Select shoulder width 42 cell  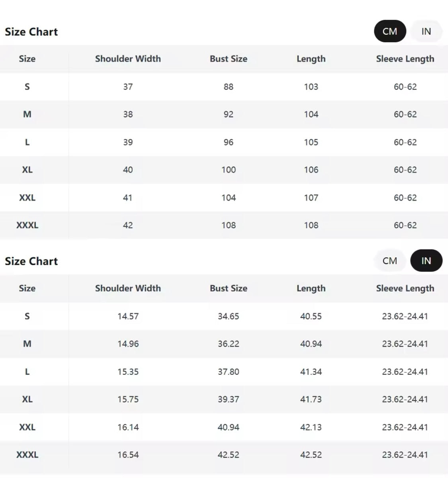pos(128,225)
